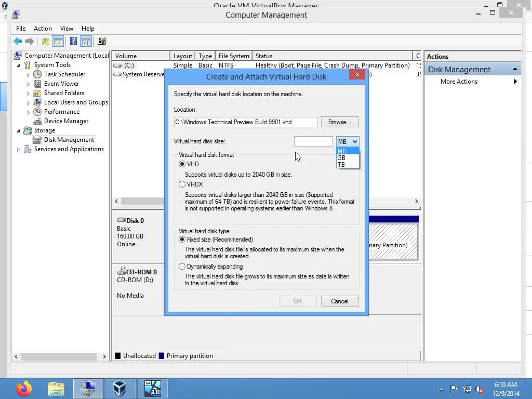Choose Dynamically expanding radio button

[x=182, y=267]
